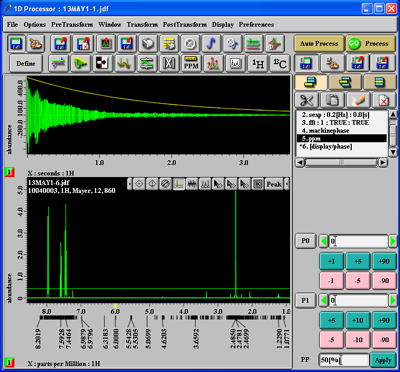Click the red and green curves icon

pos(125,63)
